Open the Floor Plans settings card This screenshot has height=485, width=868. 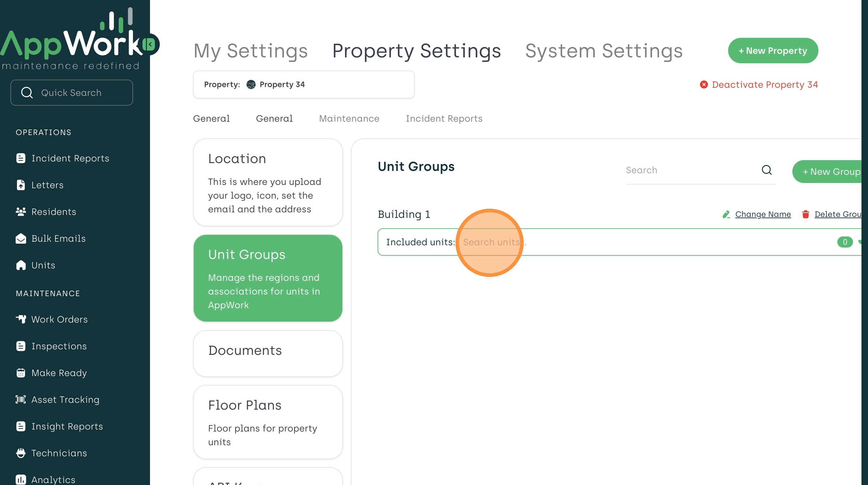pos(268,422)
